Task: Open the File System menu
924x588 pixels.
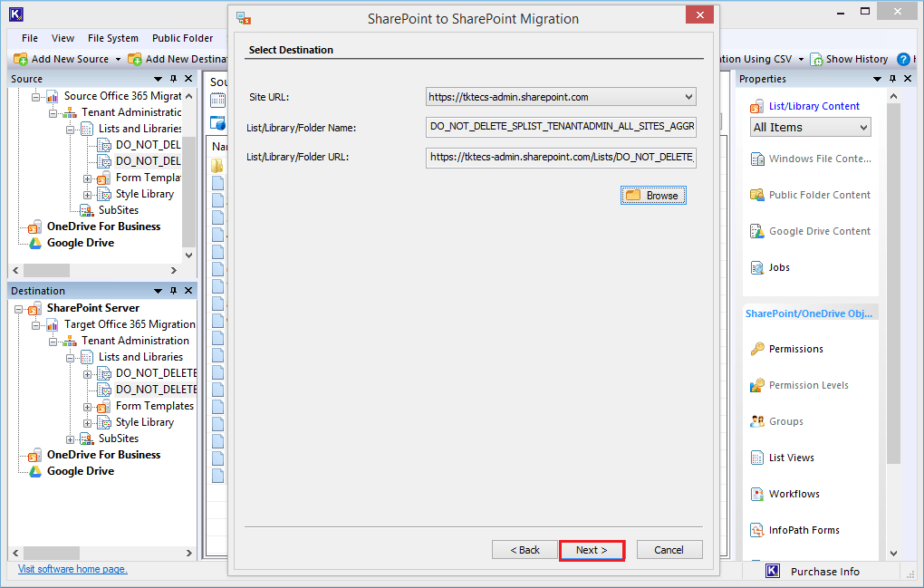Action: click(x=113, y=38)
